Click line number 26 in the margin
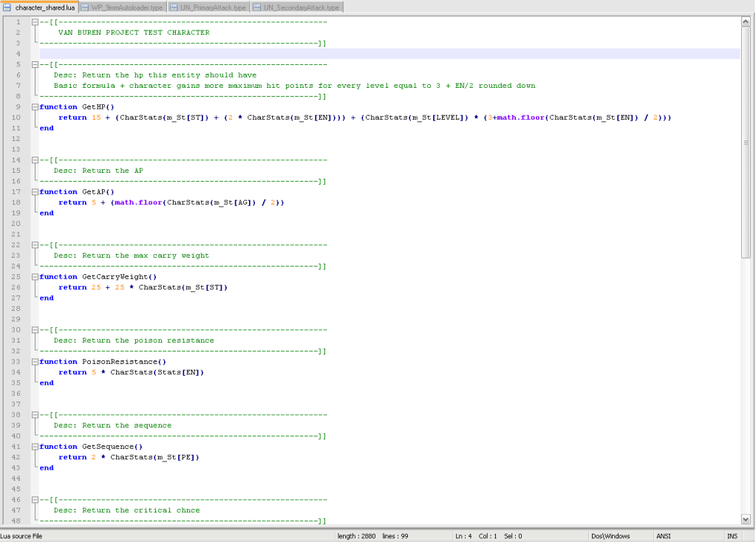Viewport: 756px width, 542px height. (16, 287)
